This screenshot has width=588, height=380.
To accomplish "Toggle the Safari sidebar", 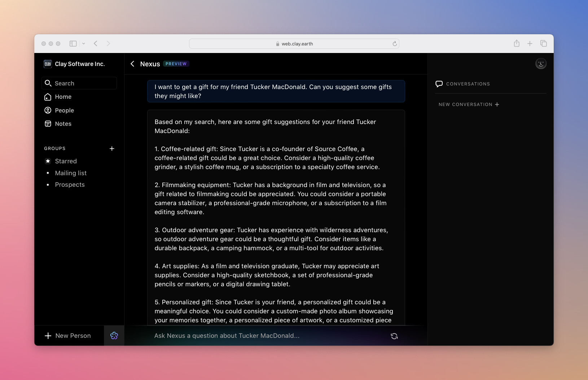I will point(73,44).
